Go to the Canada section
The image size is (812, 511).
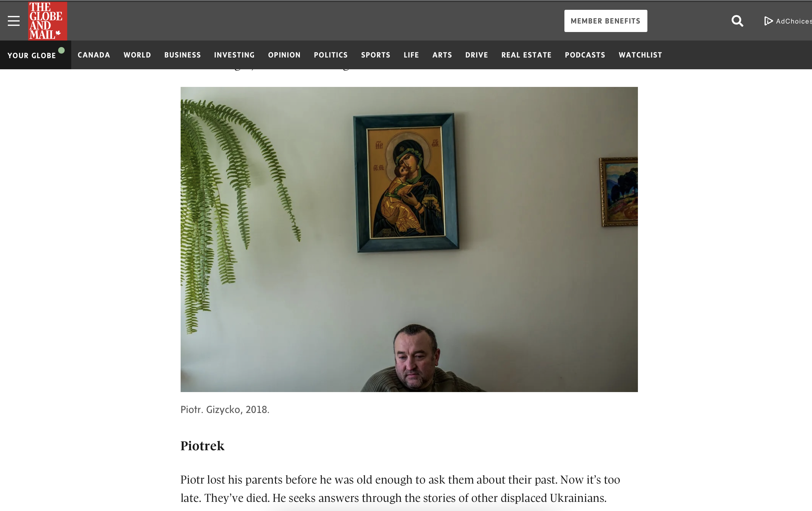(94, 55)
